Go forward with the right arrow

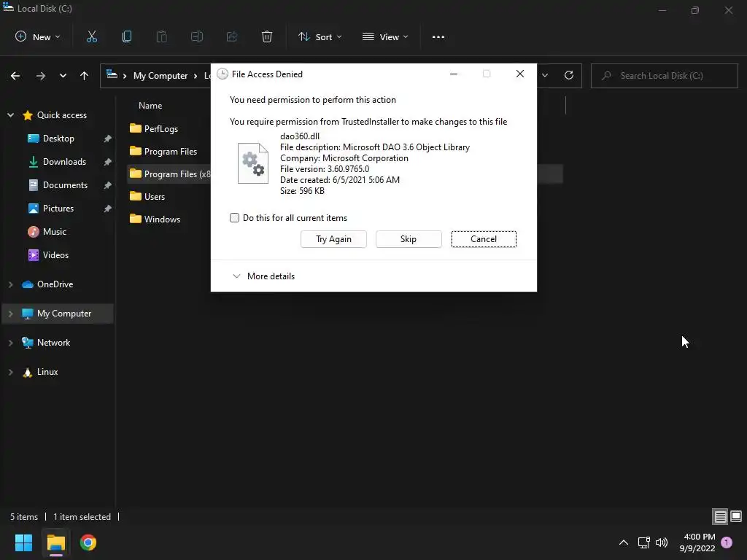click(x=41, y=76)
